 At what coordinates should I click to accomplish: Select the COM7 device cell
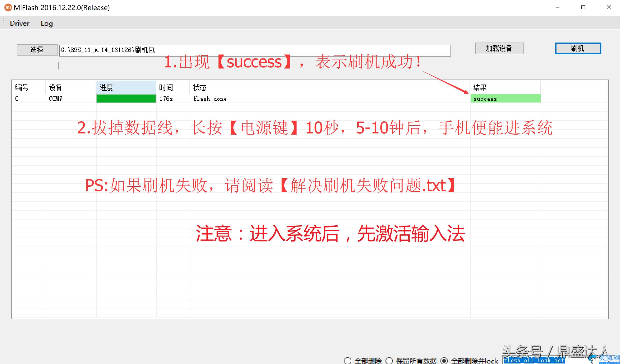71,99
